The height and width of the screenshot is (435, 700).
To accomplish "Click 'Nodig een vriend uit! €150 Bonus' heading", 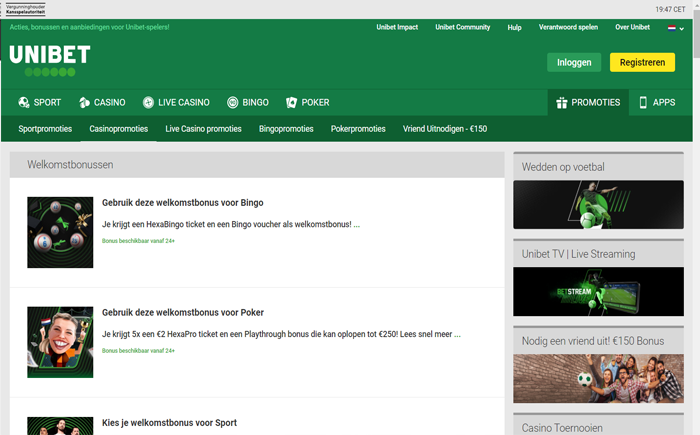I will click(x=593, y=341).
